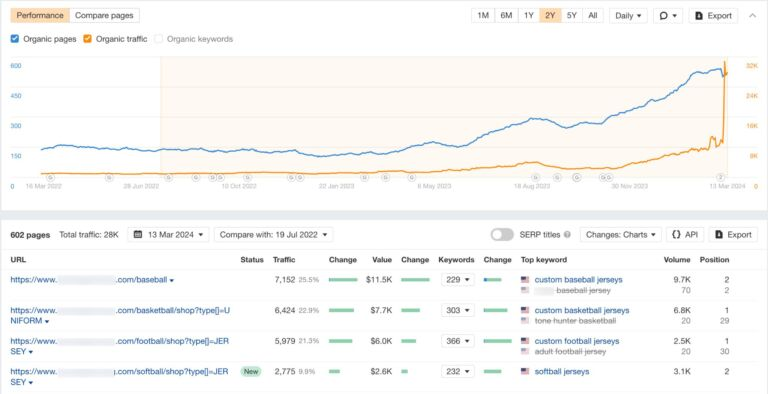Click the Top keyword column header

tap(544, 260)
